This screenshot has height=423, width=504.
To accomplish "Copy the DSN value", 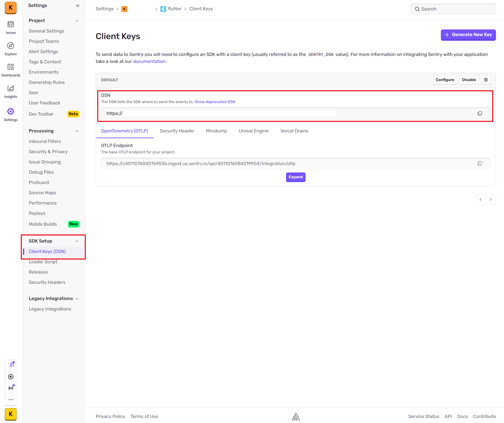I will [x=480, y=113].
